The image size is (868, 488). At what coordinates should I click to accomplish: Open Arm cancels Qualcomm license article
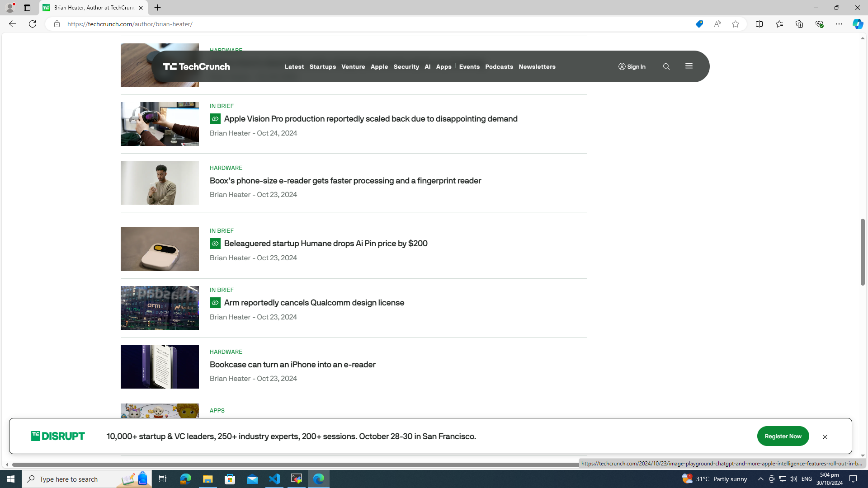314,303
